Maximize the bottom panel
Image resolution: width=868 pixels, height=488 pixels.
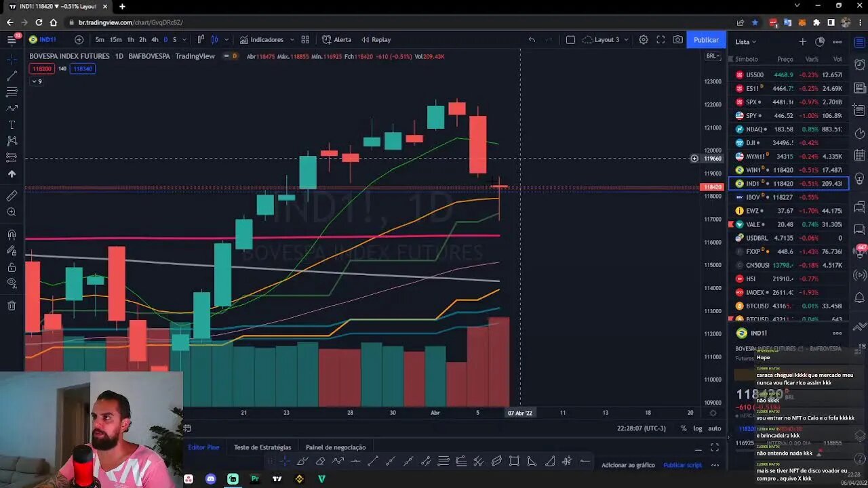pyautogui.click(x=715, y=447)
